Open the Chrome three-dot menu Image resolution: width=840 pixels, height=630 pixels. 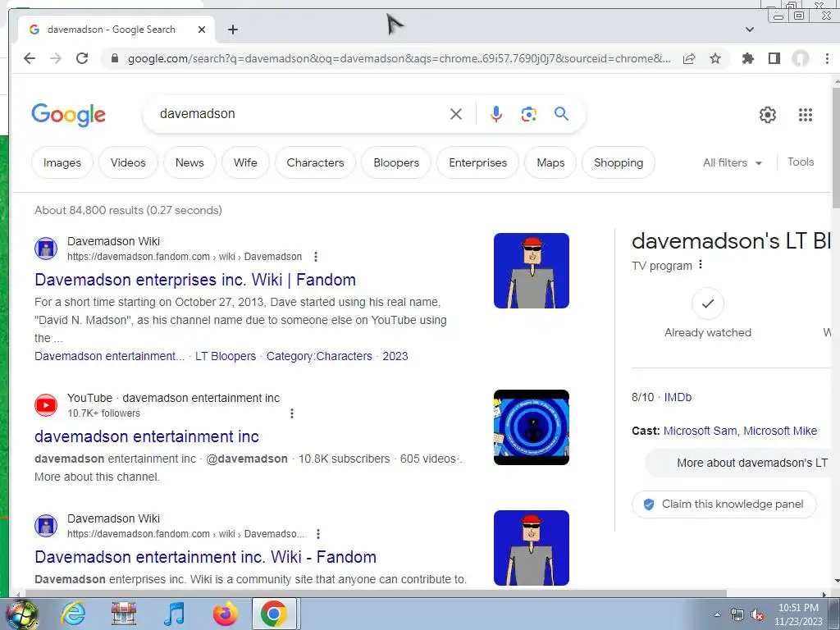coord(827,58)
